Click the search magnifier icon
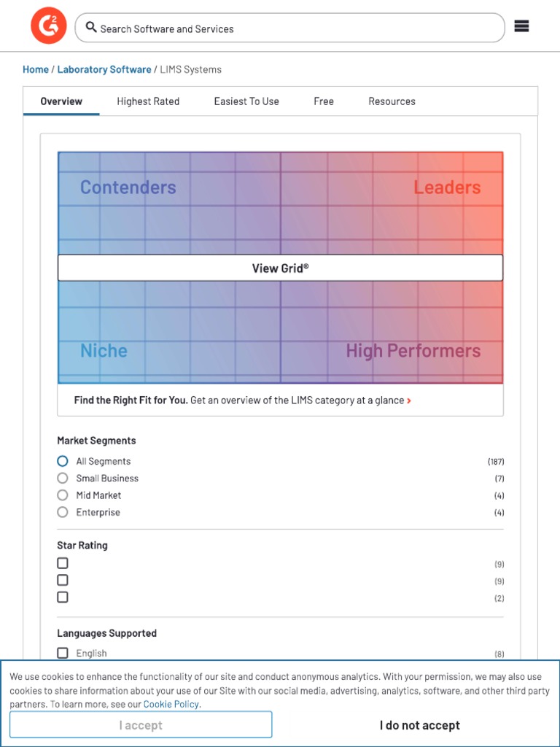The height and width of the screenshot is (747, 560). tap(91, 28)
